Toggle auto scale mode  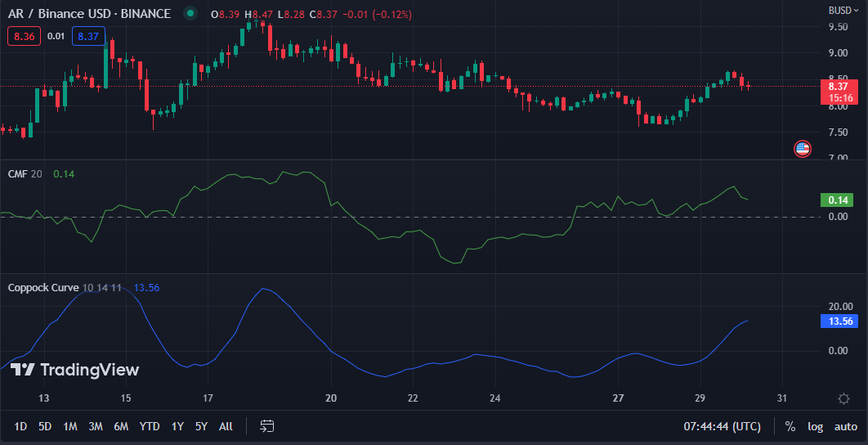(x=845, y=426)
